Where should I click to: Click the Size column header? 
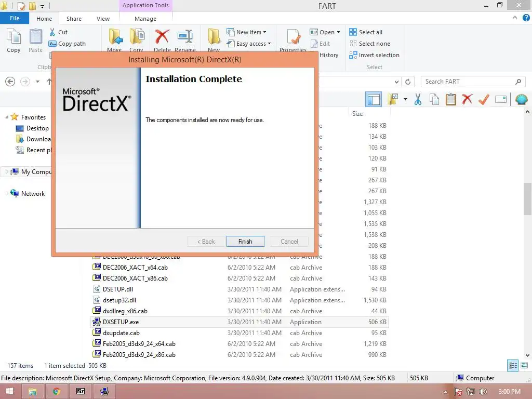click(x=368, y=114)
